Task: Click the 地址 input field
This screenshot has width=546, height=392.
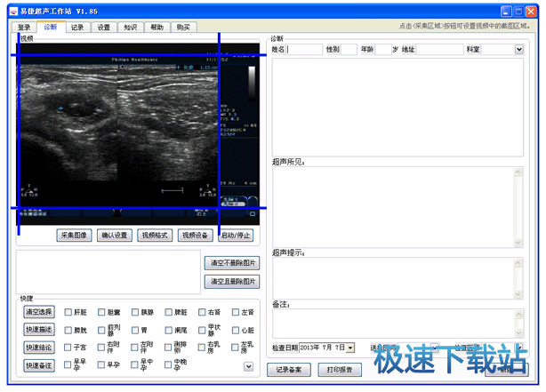Action: tap(440, 50)
